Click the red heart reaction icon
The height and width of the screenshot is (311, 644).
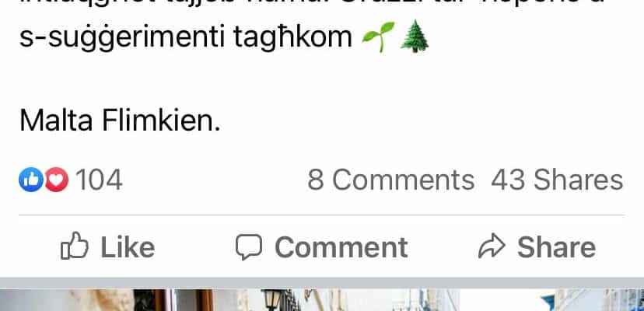pos(57,180)
